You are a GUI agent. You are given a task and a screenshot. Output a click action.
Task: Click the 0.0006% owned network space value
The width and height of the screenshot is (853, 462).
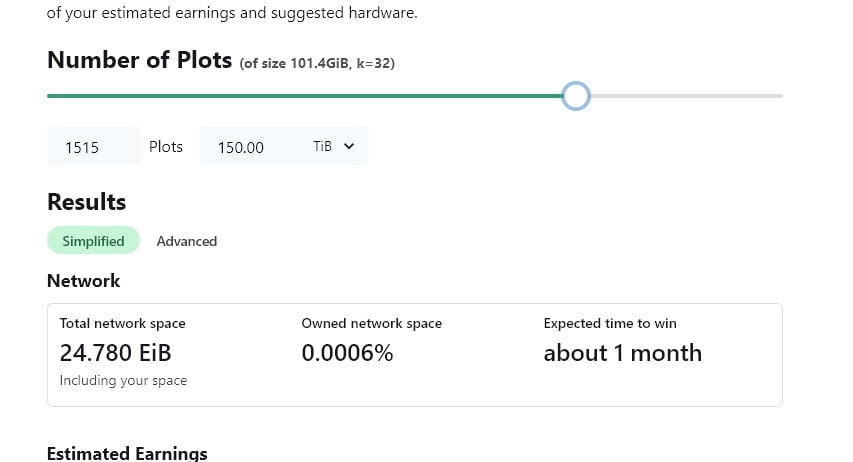tap(347, 353)
